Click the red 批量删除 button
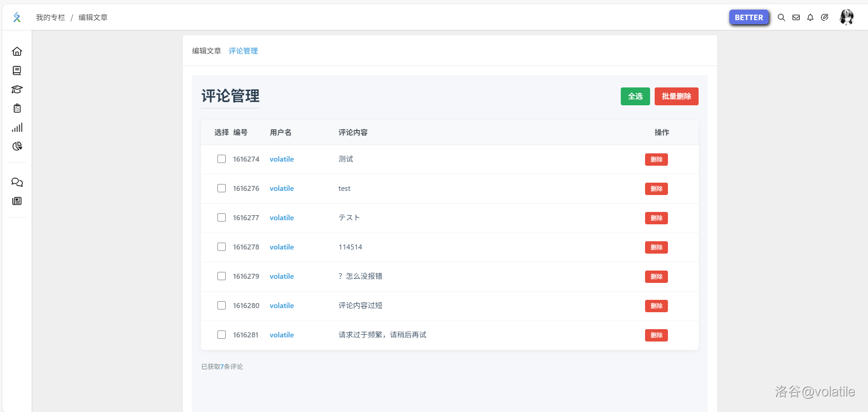 676,96
